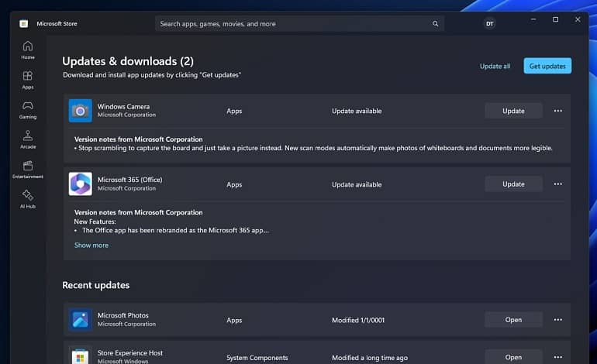The width and height of the screenshot is (597, 364).
Task: Click Windows Camera version notes heading
Action: click(x=138, y=139)
